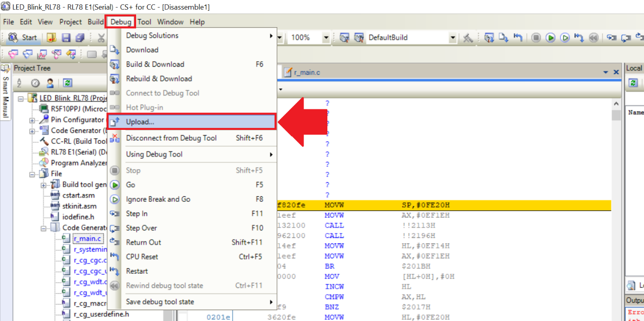Click the open project folder icon
644x321 pixels.
pos(51,38)
